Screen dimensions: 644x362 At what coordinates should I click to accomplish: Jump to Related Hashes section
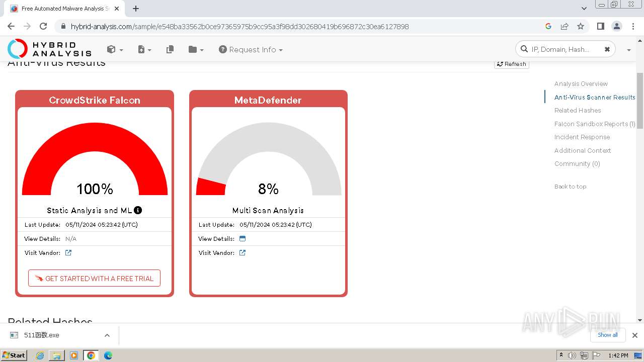pos(578,111)
